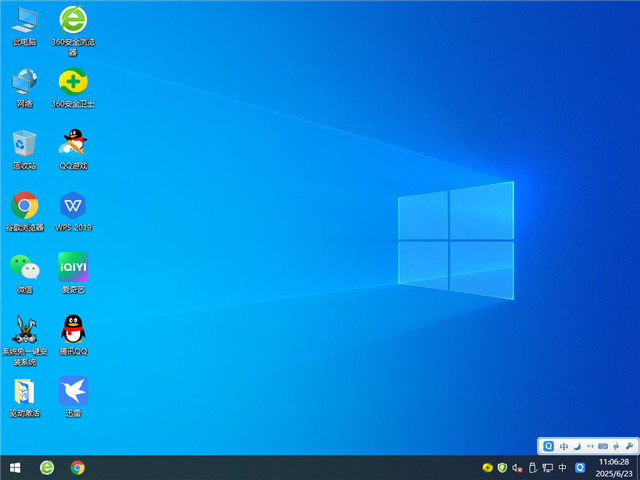
Task: Select the 网络 desktop icon
Action: point(24,88)
